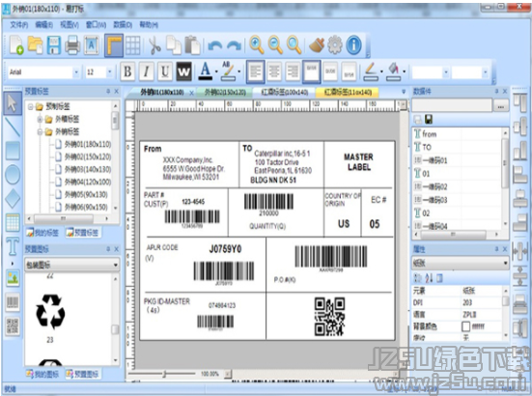Open the fill bucket color dropdown
532x396 pixels.
(x=405, y=71)
